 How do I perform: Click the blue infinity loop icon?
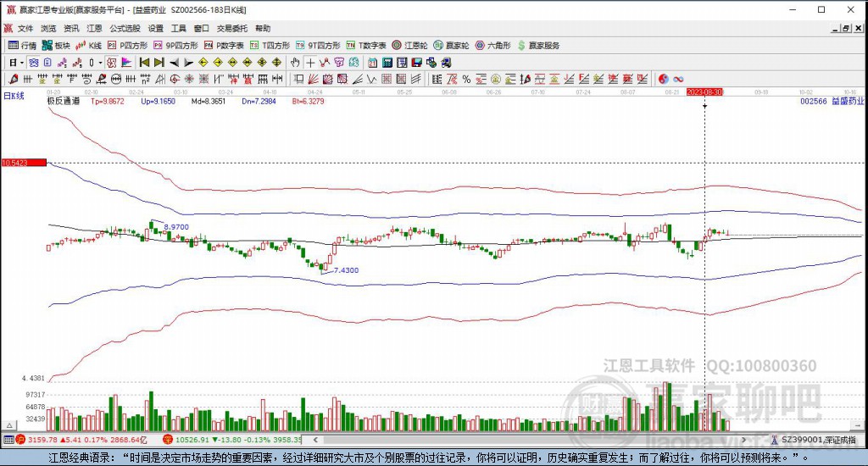point(678,79)
